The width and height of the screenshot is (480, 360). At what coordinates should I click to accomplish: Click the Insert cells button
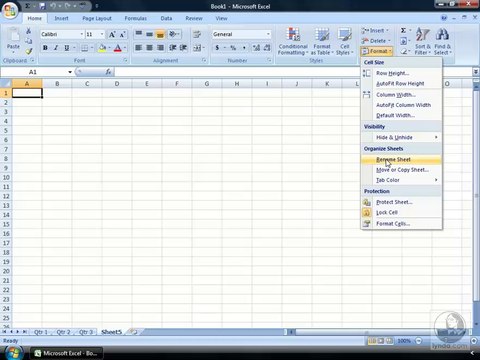tap(375, 31)
